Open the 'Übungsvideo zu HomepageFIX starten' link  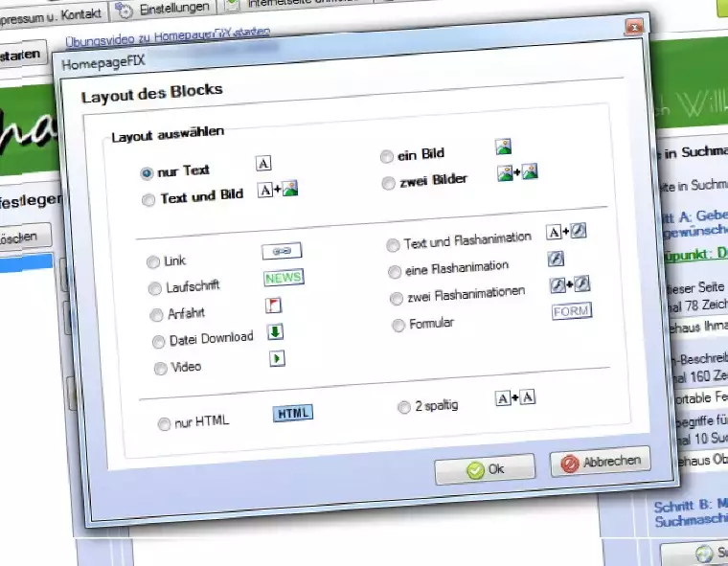[x=168, y=36]
